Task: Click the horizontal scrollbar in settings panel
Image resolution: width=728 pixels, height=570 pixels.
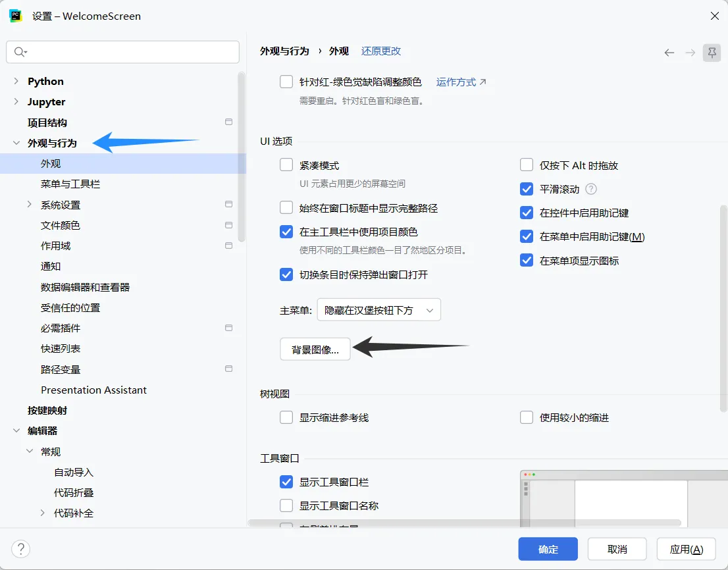Action: point(464,523)
